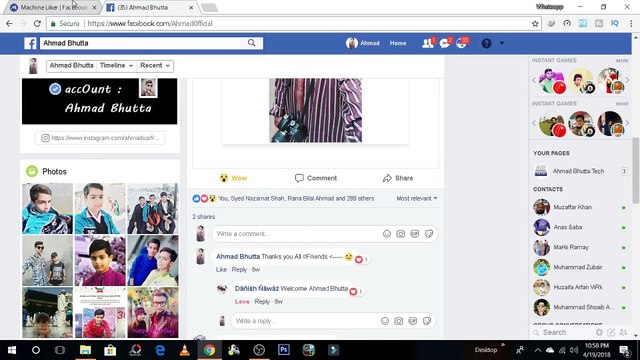Like Ahmad Bhutta's thanks comment
This screenshot has height=360, width=640.
[221, 270]
